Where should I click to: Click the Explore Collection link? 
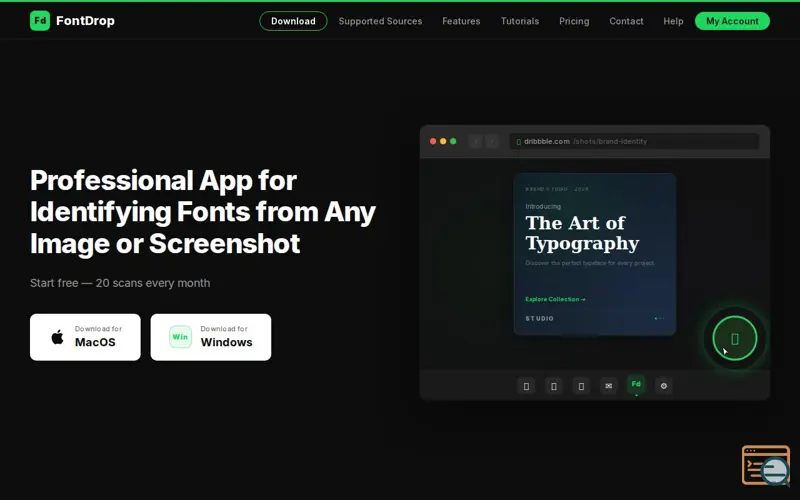555,299
